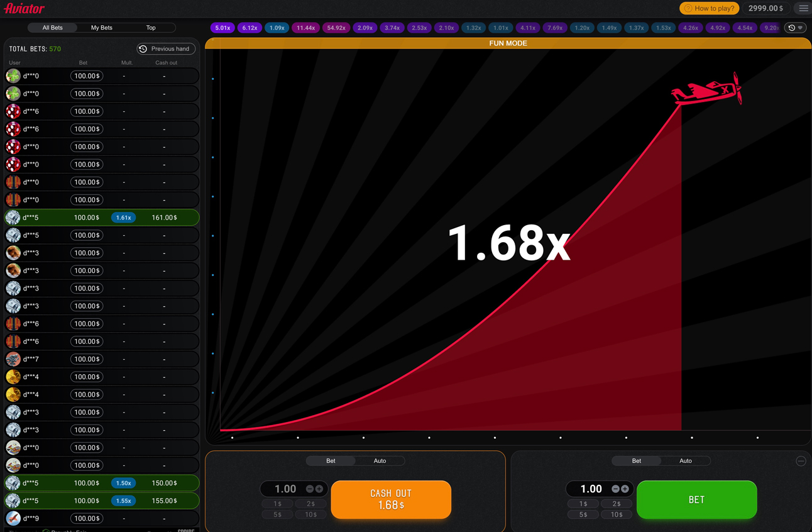The width and height of the screenshot is (812, 532).
Task: Click the 1.37x history multiplier
Action: tap(636, 28)
